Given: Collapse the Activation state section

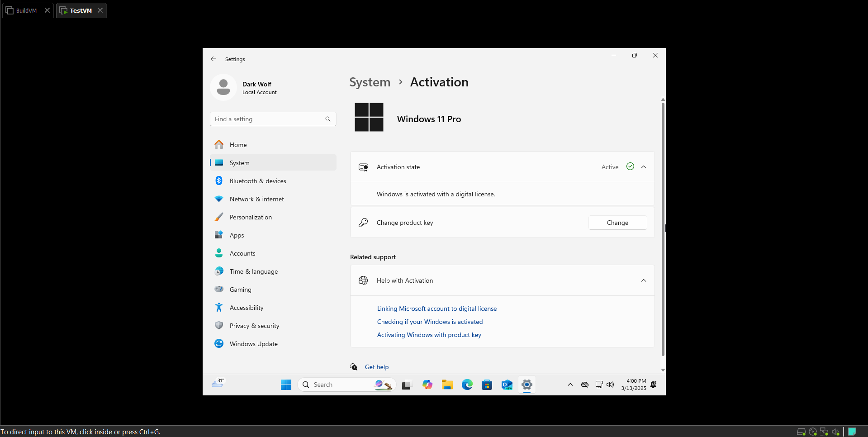Looking at the screenshot, I should point(644,167).
